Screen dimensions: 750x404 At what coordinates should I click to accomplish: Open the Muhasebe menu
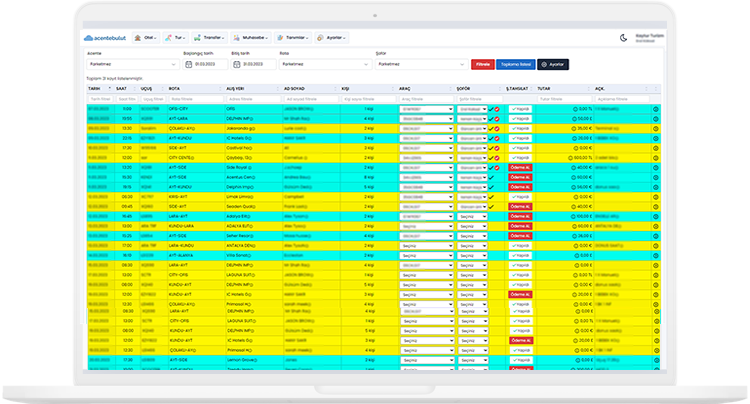point(251,38)
